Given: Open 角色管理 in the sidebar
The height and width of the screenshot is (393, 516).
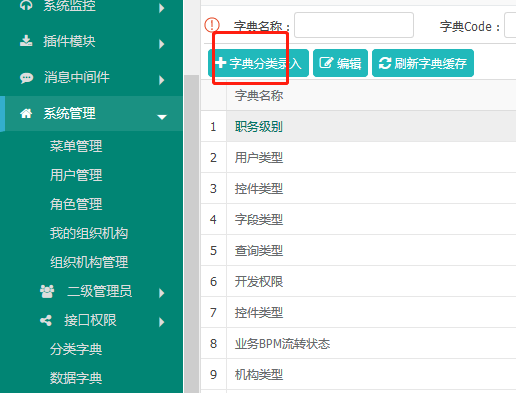Looking at the screenshot, I should 76,204.
